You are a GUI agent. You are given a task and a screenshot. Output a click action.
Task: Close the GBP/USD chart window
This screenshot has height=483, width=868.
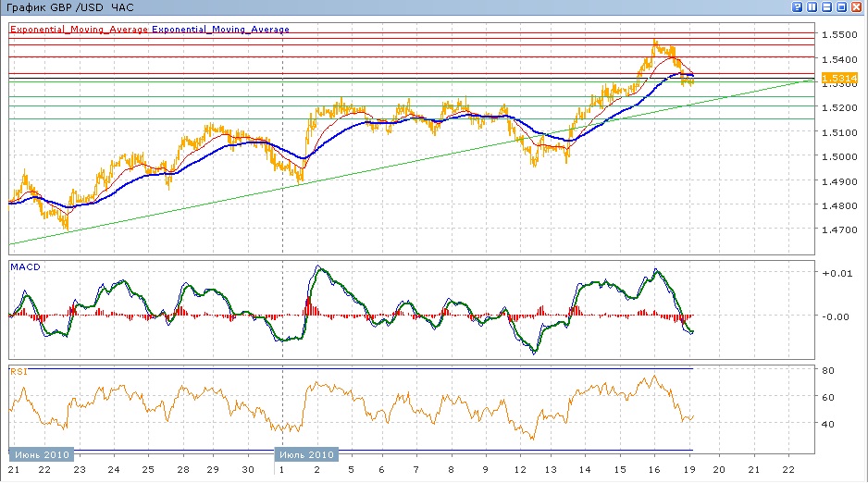[x=857, y=6]
